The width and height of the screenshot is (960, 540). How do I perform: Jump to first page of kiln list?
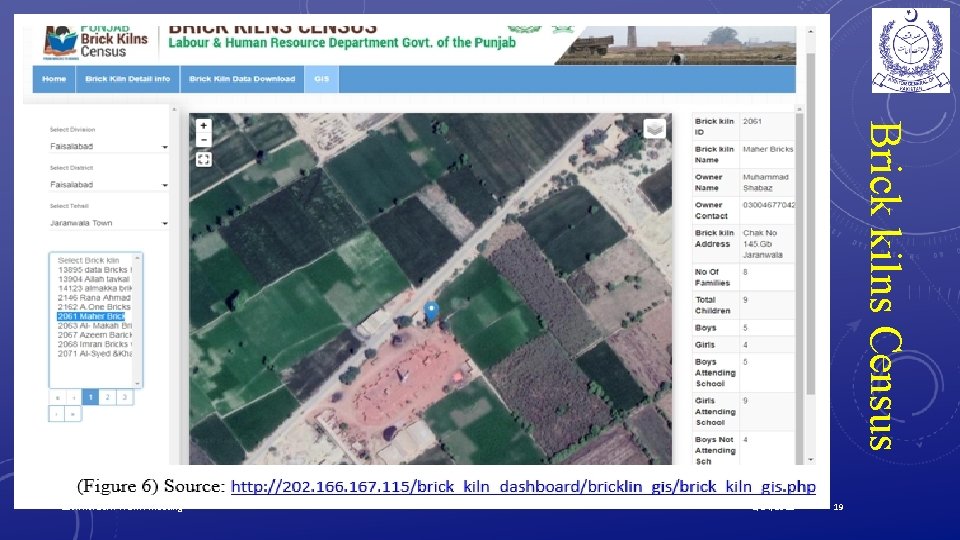pyautogui.click(x=57, y=397)
